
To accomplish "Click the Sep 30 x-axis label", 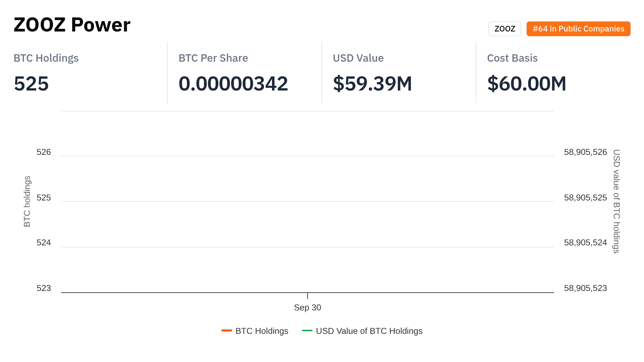I will pos(307,308).
